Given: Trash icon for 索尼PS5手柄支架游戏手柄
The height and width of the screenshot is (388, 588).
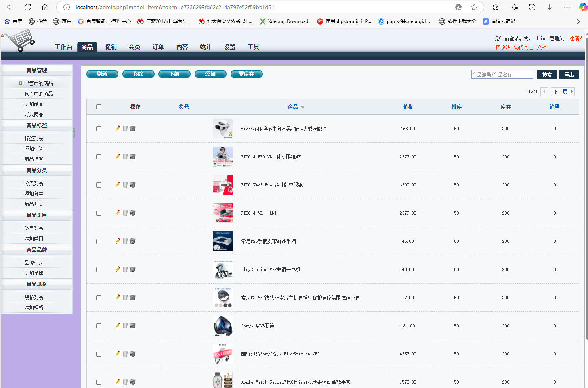Looking at the screenshot, I should (125, 241).
